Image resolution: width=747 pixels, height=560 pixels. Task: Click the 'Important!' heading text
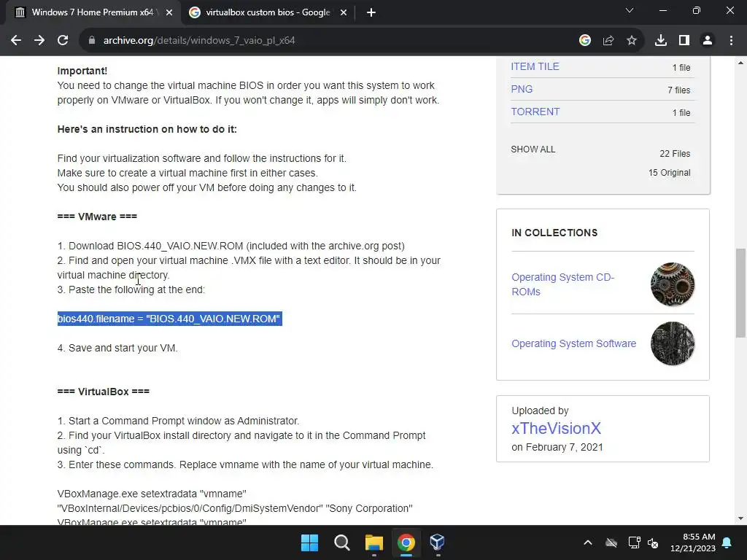coord(82,71)
